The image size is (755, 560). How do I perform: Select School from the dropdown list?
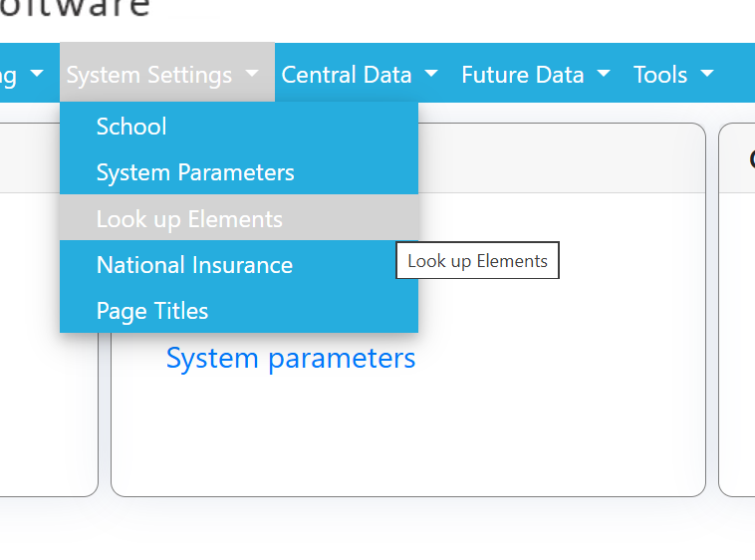click(x=131, y=127)
